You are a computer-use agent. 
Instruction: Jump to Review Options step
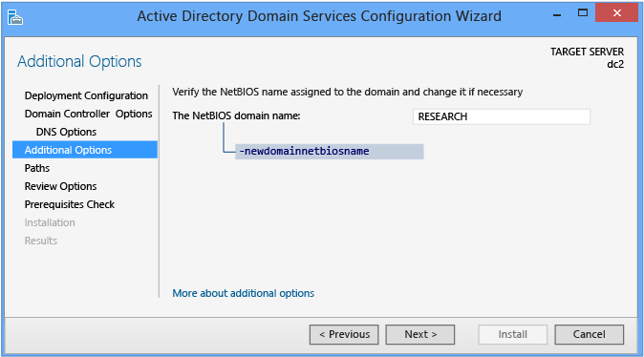point(61,186)
